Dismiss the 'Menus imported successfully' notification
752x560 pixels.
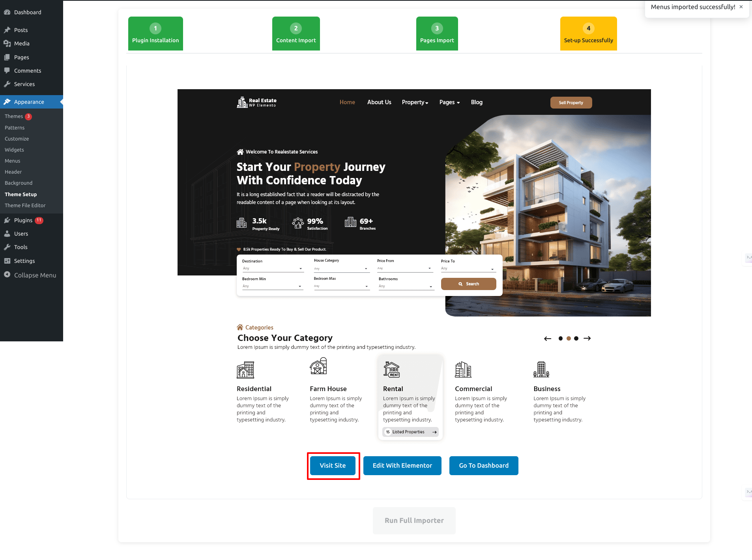point(741,7)
